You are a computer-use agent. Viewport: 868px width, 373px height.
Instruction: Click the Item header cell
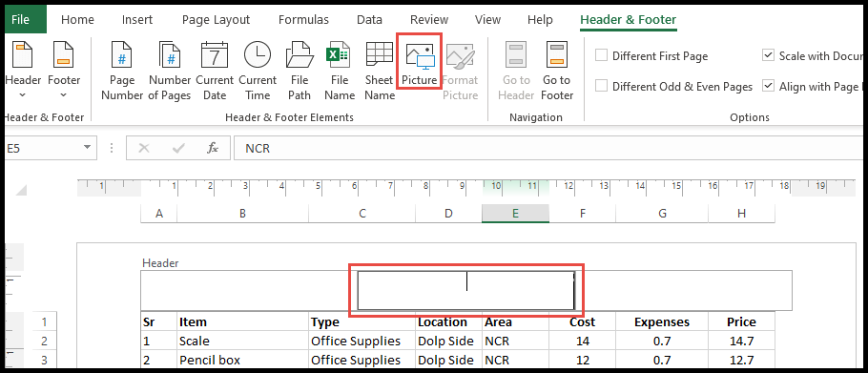click(x=242, y=322)
